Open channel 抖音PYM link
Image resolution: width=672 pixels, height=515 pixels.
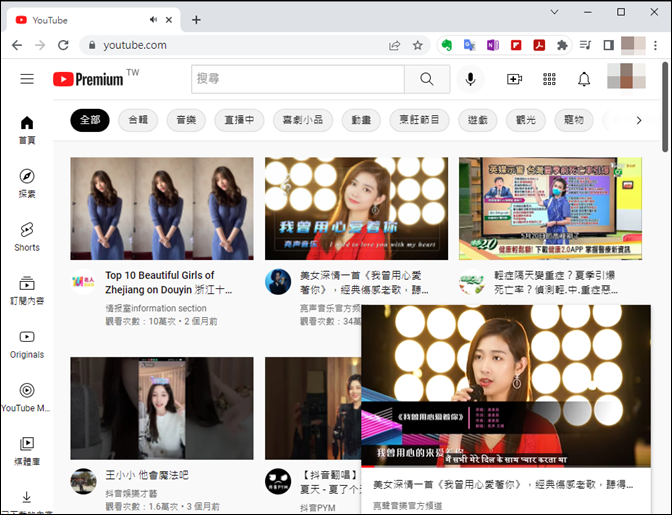[318, 508]
